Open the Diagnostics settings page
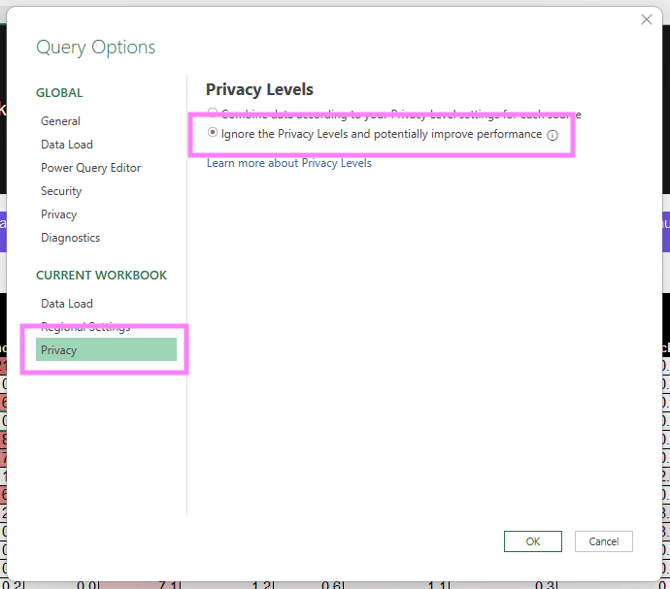Screen dimensions: 670x589 (70, 238)
